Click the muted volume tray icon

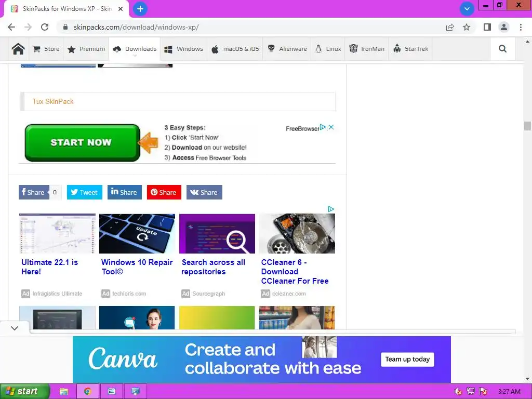coord(458,392)
